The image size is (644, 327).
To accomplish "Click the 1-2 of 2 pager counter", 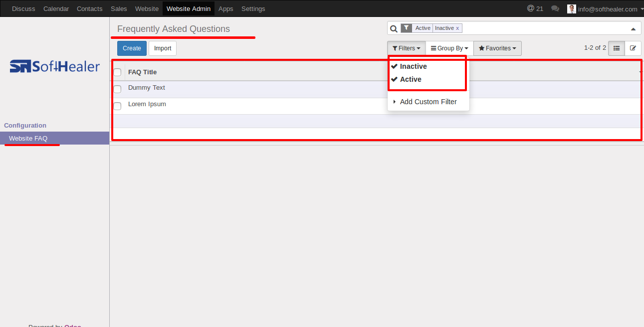I will [595, 48].
